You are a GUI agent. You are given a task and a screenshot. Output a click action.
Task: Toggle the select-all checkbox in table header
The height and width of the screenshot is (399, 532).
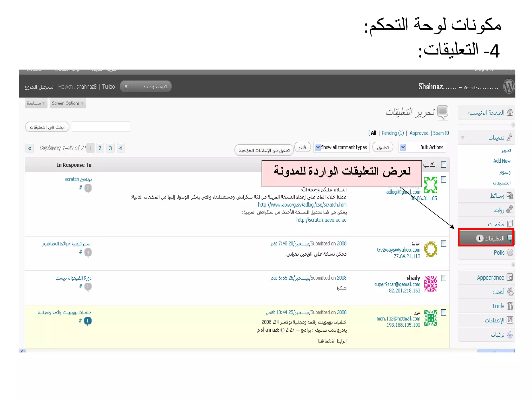[444, 165]
